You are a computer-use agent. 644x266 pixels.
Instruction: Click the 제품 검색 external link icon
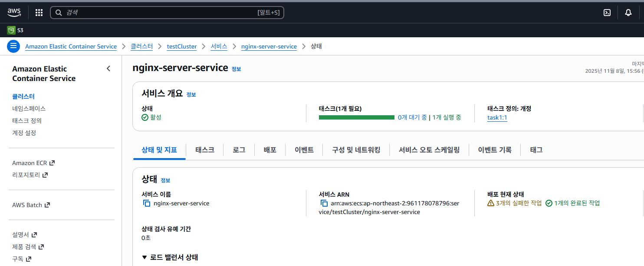click(41, 247)
